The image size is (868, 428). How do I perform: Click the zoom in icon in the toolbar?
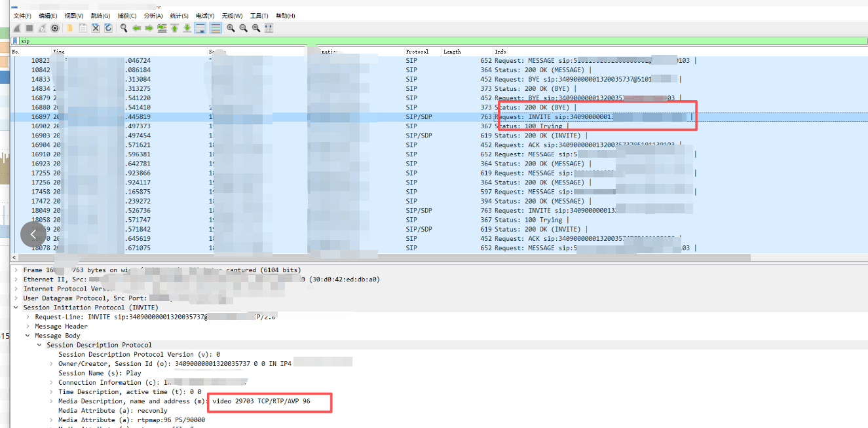pos(231,28)
